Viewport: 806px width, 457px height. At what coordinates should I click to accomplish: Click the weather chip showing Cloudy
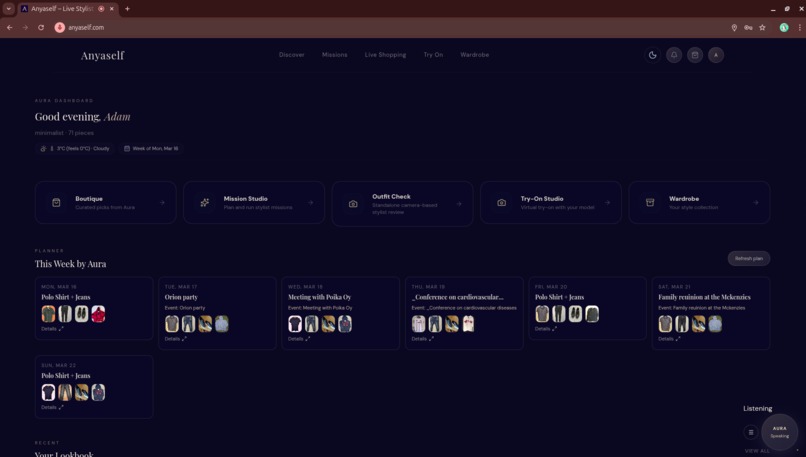75,149
